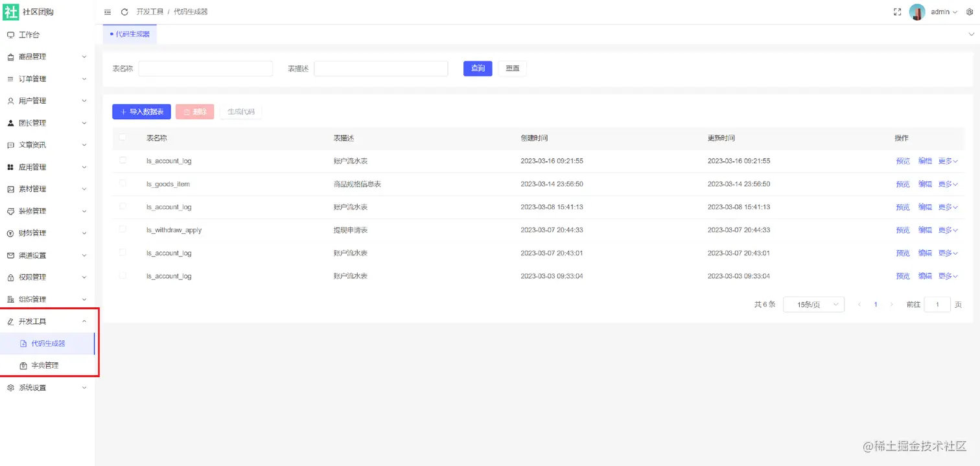
Task: Click the 文章资讯 icon
Action: 10,145
